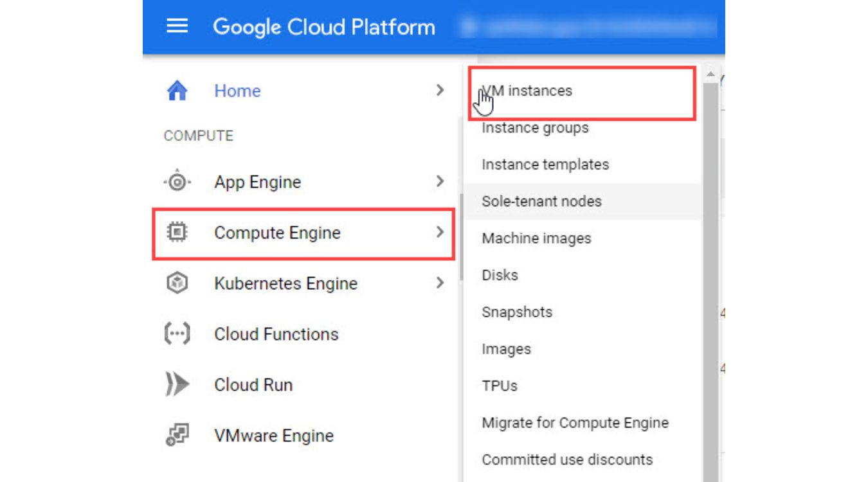The image size is (868, 482).
Task: Open Snapshots page
Action: [517, 312]
